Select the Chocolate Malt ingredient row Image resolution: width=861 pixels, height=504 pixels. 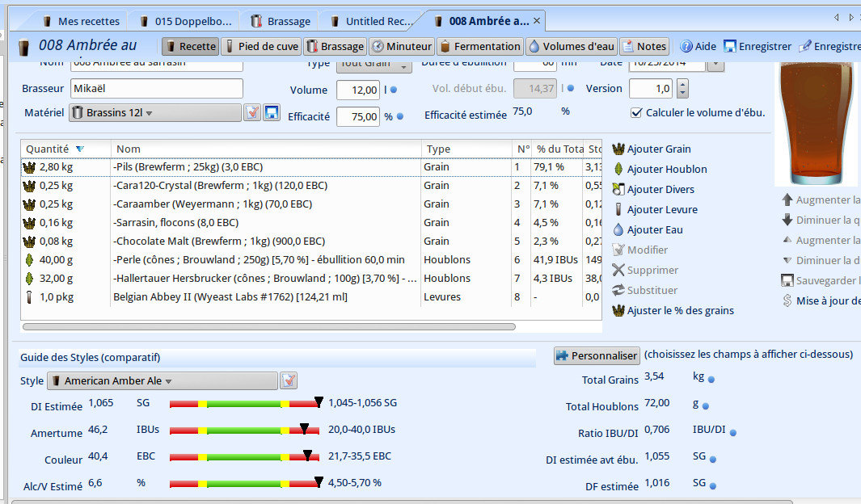click(311, 241)
